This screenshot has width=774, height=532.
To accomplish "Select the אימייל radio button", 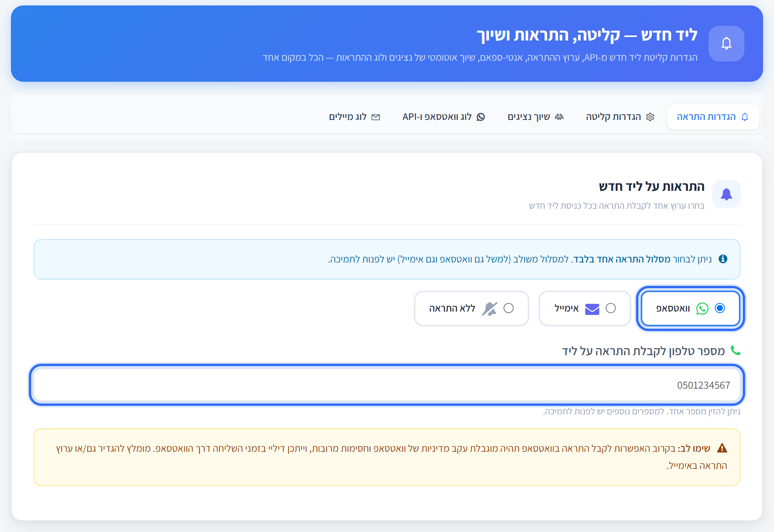I will click(611, 308).
